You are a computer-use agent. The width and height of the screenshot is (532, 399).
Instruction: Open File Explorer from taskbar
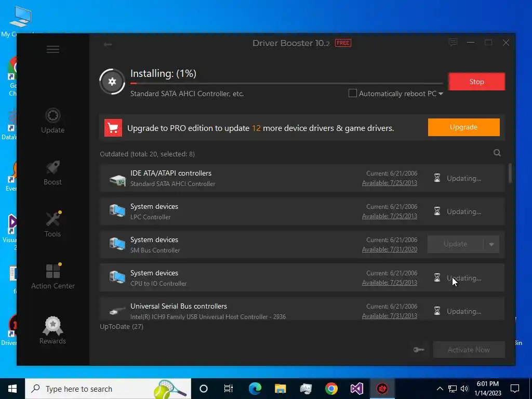[x=280, y=389]
